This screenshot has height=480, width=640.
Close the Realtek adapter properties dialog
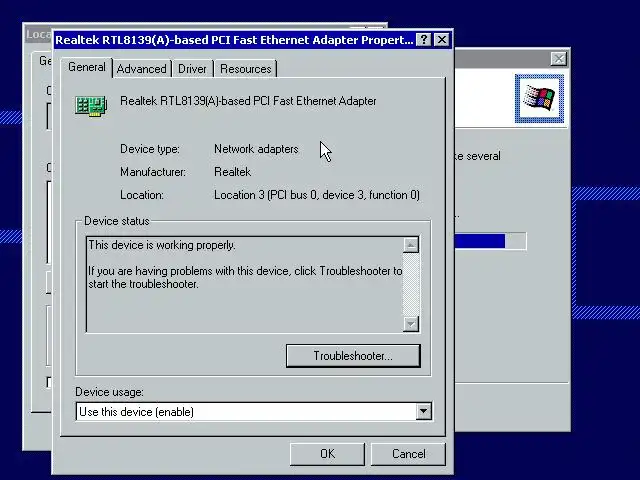click(442, 40)
